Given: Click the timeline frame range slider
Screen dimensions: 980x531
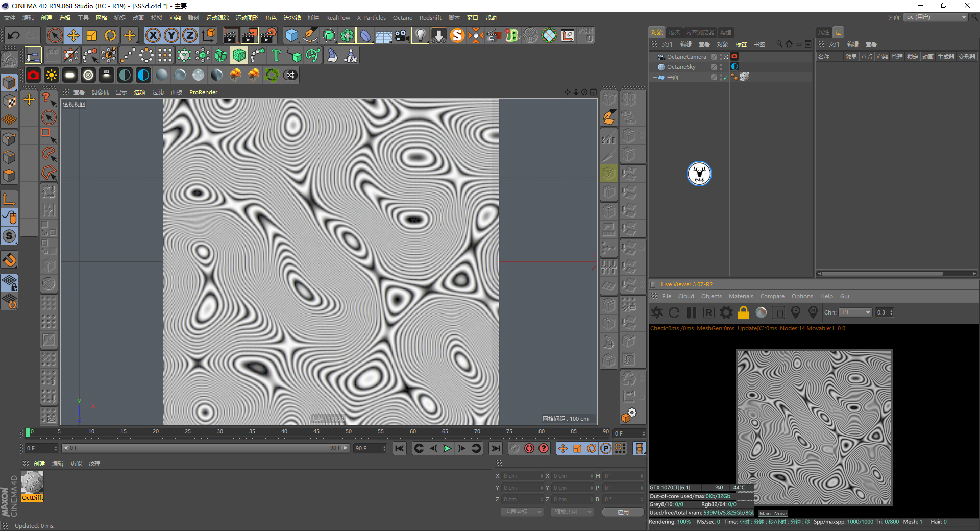Looking at the screenshot, I should tap(205, 448).
